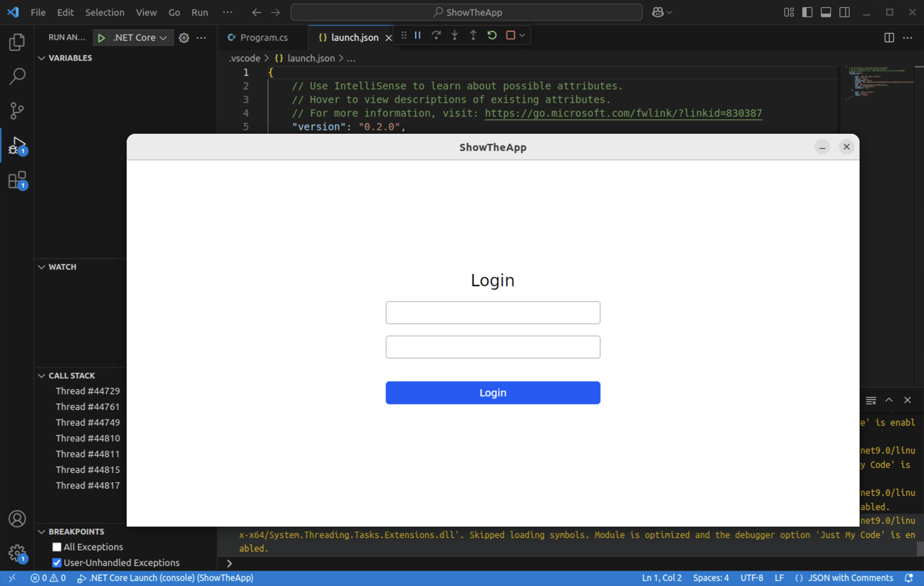The height and width of the screenshot is (586, 924).
Task: Click Step Into in debug toolbar
Action: [x=454, y=35]
